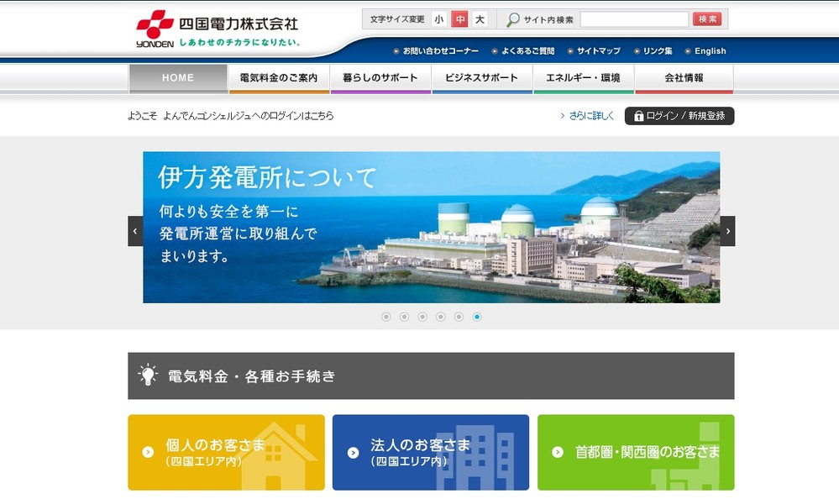Advance carousel with right arrow
The height and width of the screenshot is (504, 839).
(727, 231)
